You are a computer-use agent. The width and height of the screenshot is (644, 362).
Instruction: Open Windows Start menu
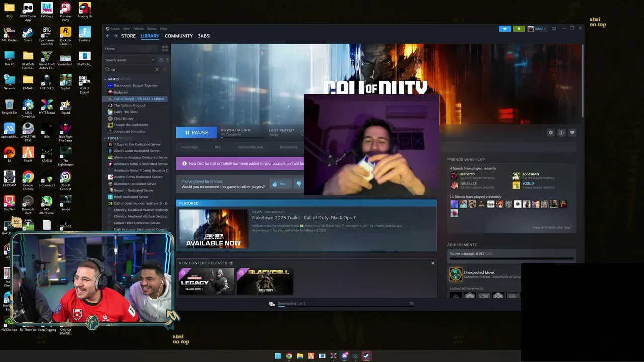click(x=278, y=356)
